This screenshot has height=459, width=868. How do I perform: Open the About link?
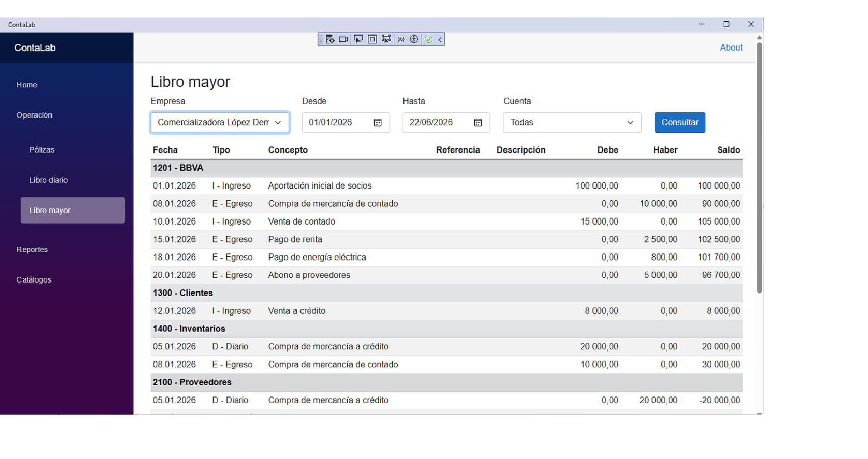[x=731, y=48]
